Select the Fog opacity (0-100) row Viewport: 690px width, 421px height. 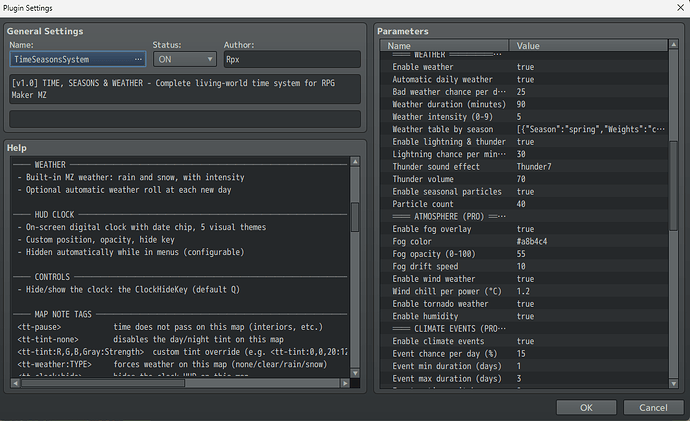tap(524, 254)
